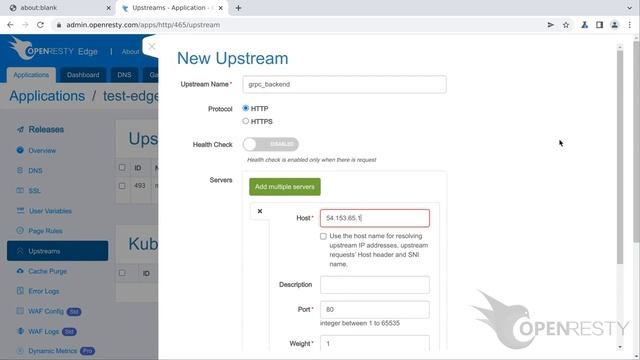Close the New Upstream panel
The width and height of the screenshot is (640, 360).
[x=151, y=47]
